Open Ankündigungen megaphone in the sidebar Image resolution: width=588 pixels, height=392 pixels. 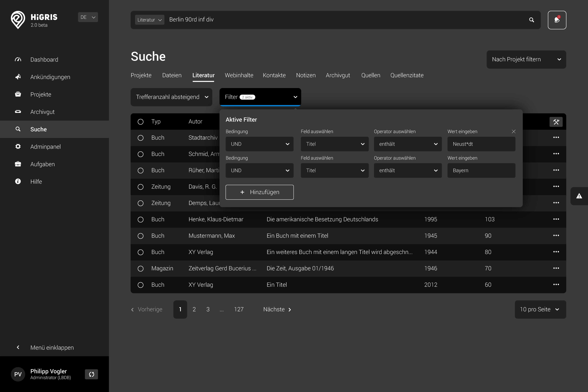click(18, 77)
